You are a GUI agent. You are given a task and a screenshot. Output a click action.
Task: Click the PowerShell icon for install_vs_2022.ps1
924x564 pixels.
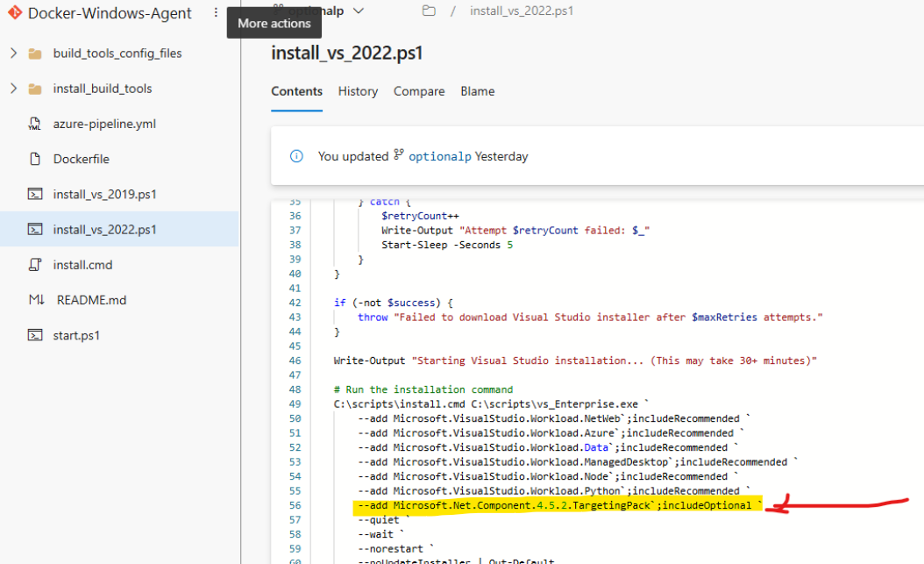35,229
